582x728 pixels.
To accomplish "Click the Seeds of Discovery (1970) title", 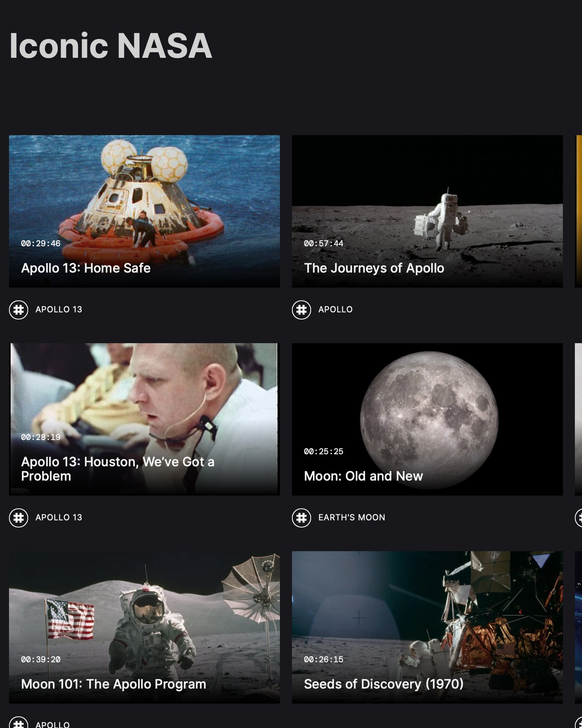I will 383,684.
